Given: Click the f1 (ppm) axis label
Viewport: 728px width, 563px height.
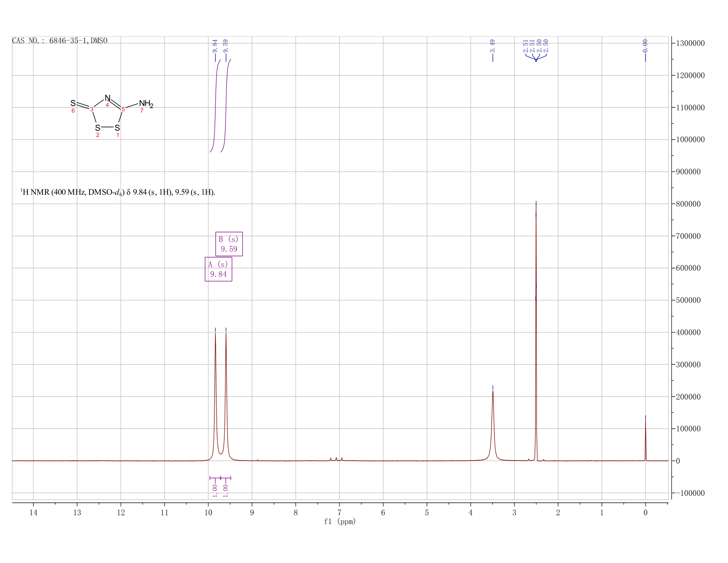Looking at the screenshot, I should click(340, 521).
